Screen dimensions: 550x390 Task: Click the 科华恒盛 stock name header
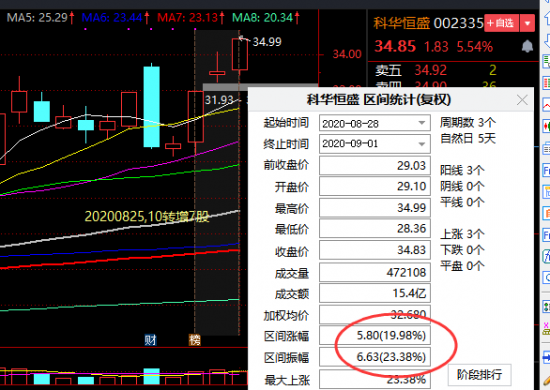[x=401, y=23]
